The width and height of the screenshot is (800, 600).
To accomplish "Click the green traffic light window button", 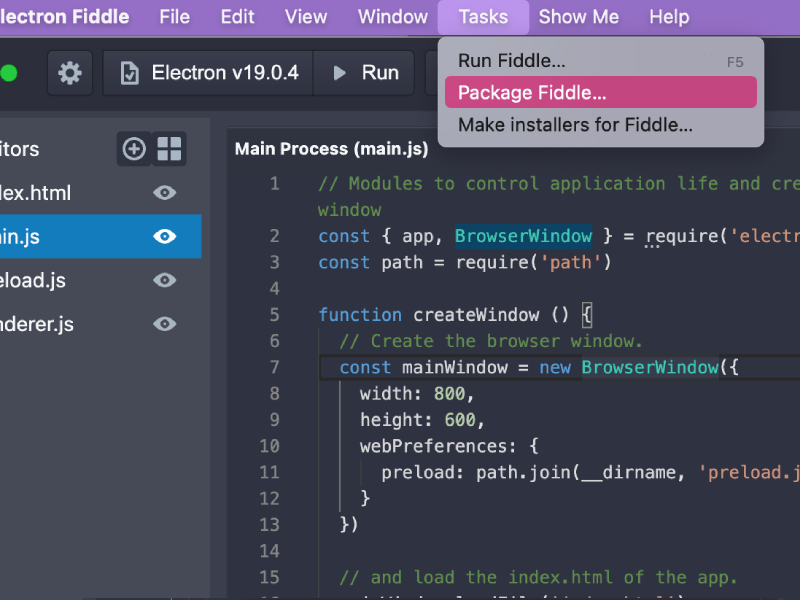I will click(9, 73).
